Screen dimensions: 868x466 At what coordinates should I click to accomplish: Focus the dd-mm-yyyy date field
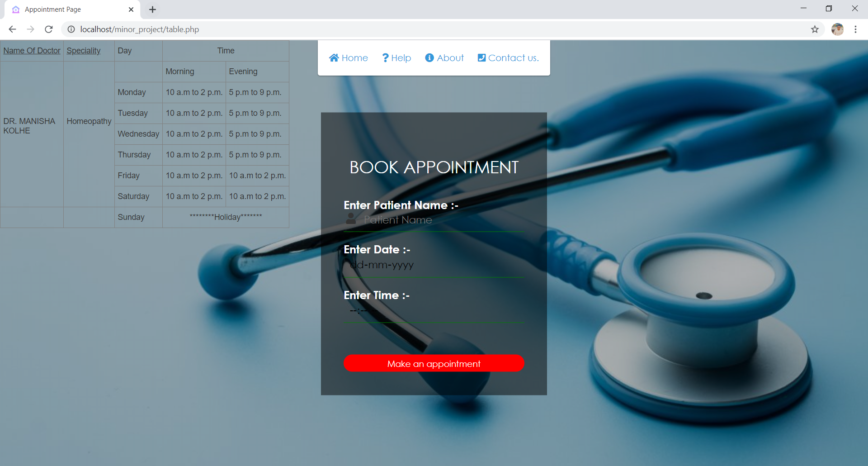[434, 265]
